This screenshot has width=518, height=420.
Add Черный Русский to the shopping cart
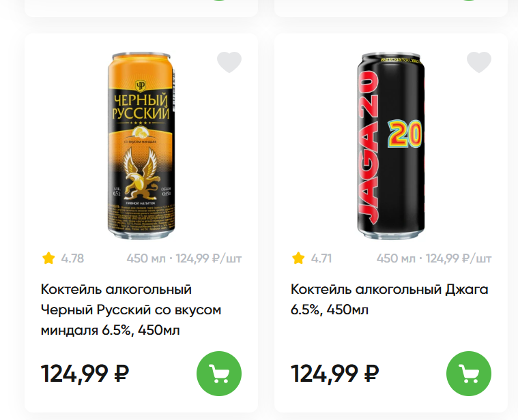219,374
